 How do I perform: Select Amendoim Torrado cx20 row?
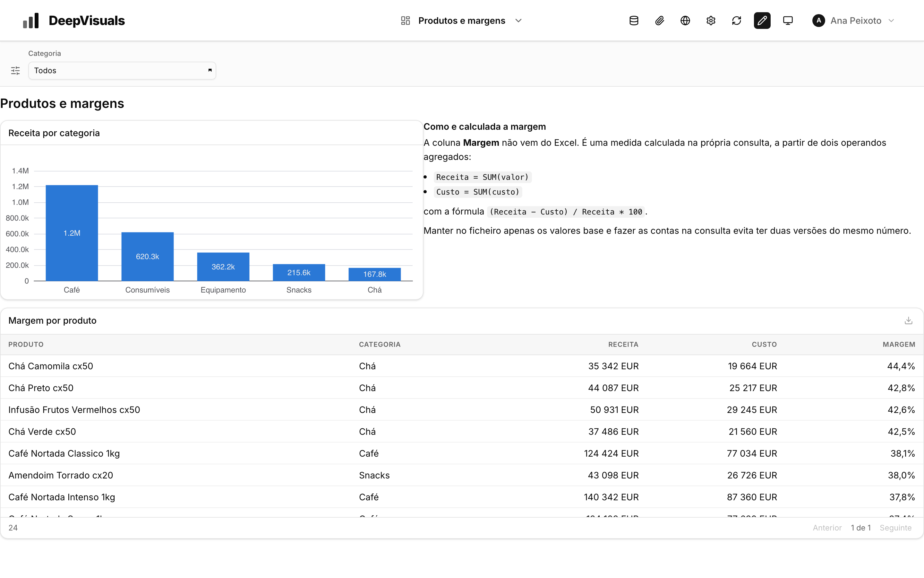pos(462,475)
